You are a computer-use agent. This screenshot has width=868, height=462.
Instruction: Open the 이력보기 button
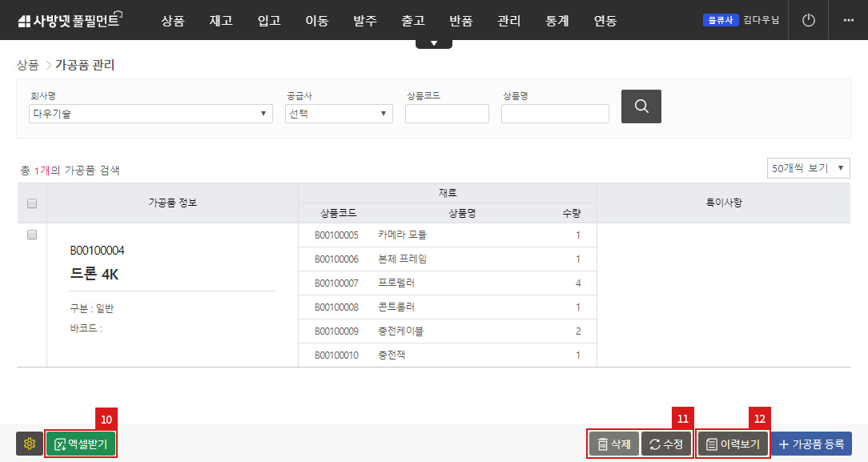(x=732, y=444)
